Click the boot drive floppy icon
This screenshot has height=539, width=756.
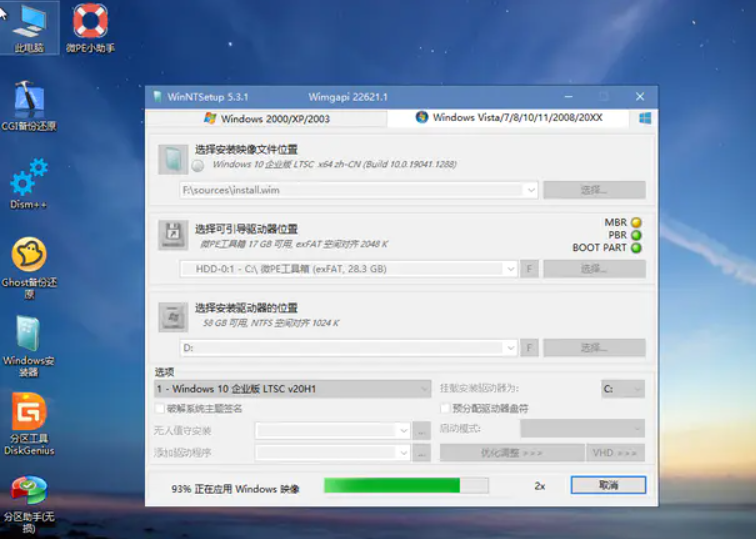[x=173, y=235]
